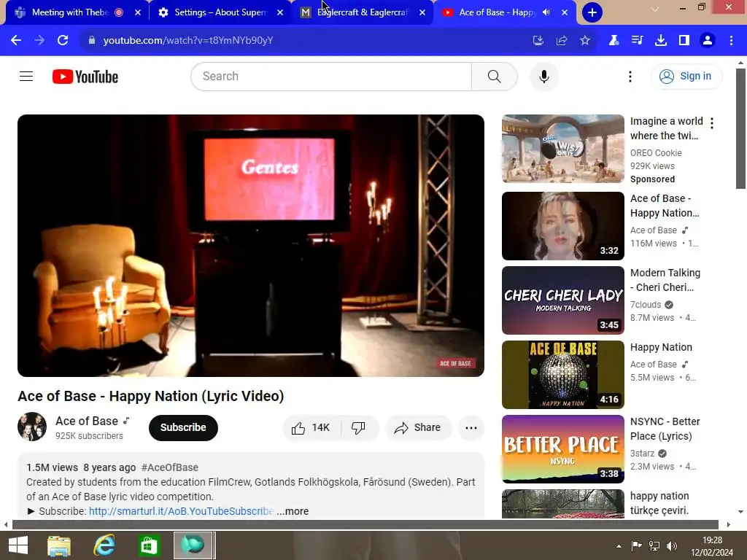The image size is (747, 560).
Task: Open the OREO Cookie sponsored thumbnail
Action: pyautogui.click(x=562, y=149)
